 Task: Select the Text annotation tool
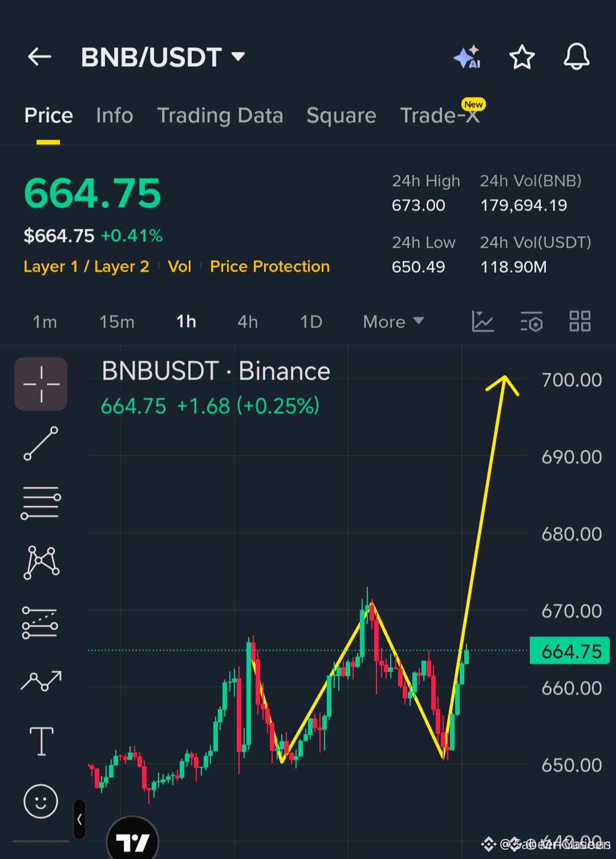coord(41,741)
